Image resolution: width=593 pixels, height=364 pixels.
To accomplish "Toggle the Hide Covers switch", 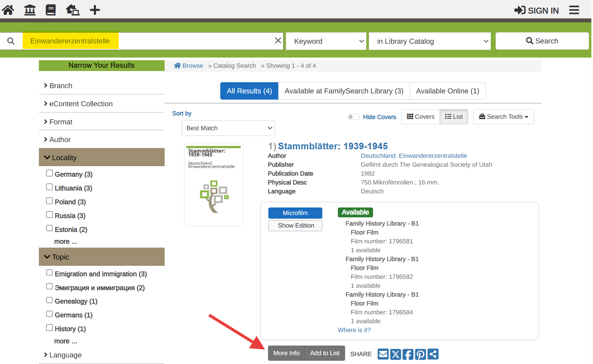I will 354,117.
